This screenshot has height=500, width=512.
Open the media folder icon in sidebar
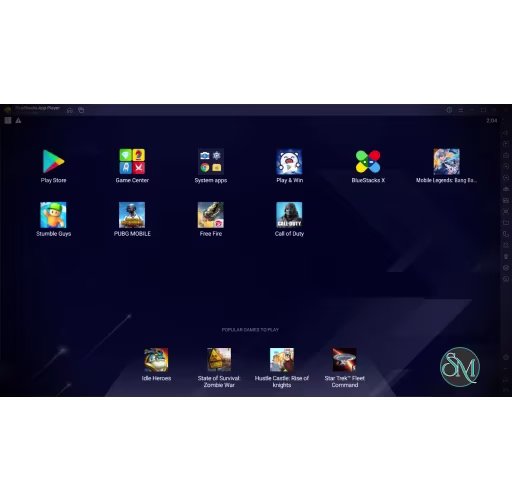[x=506, y=222]
